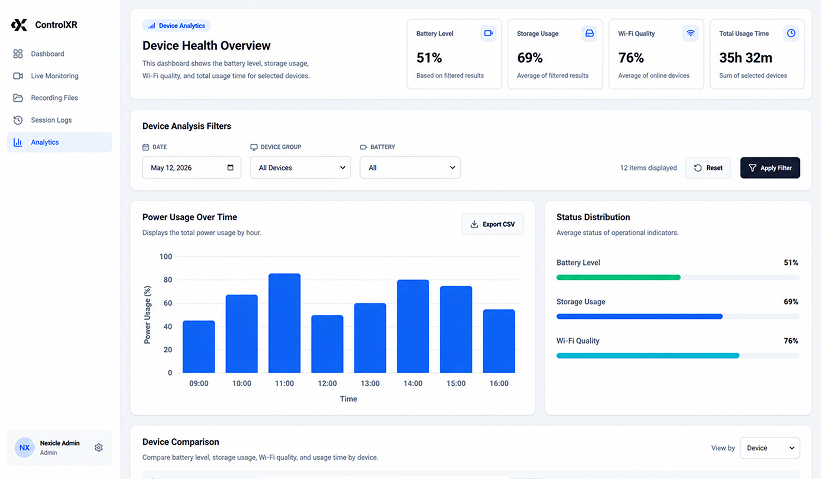Click the Total Usage Time 35h 32m card
Image resolution: width=821 pixels, height=479 pixels.
(757, 54)
